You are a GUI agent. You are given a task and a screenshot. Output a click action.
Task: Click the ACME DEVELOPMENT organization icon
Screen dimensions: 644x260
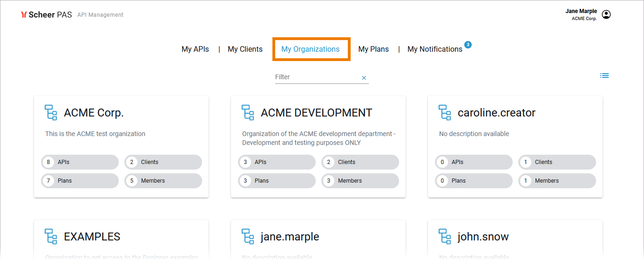(248, 113)
